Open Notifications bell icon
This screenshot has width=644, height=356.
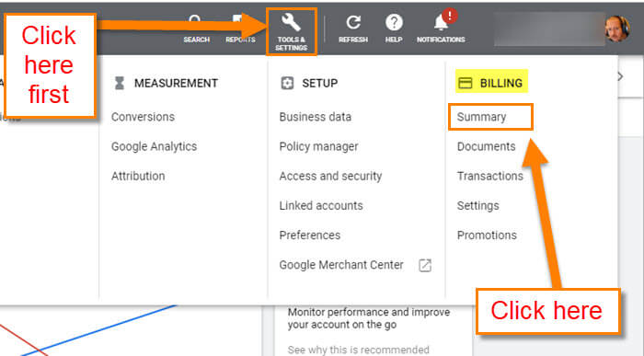pyautogui.click(x=442, y=23)
